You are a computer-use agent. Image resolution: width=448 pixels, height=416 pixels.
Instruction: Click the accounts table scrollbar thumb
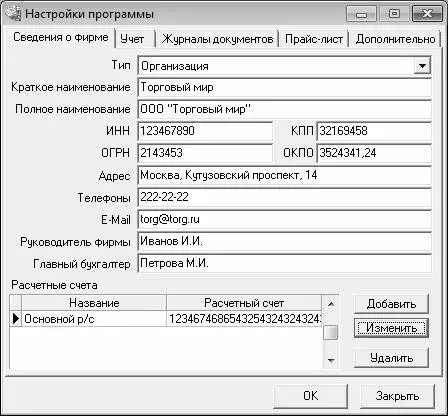(331, 332)
